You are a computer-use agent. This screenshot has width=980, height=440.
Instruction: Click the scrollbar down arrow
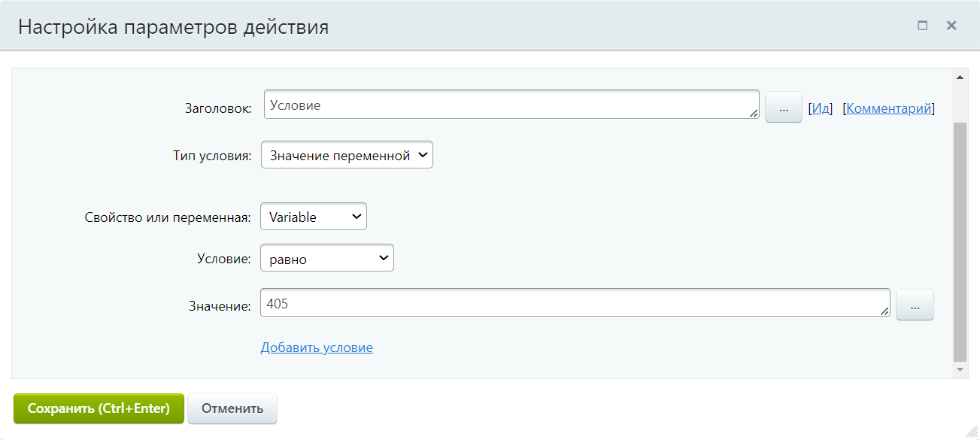click(x=960, y=370)
